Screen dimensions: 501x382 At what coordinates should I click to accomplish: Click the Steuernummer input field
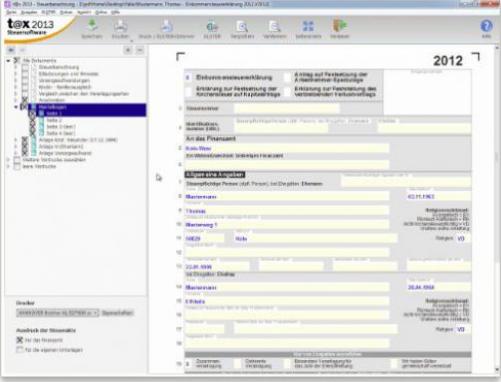287,108
